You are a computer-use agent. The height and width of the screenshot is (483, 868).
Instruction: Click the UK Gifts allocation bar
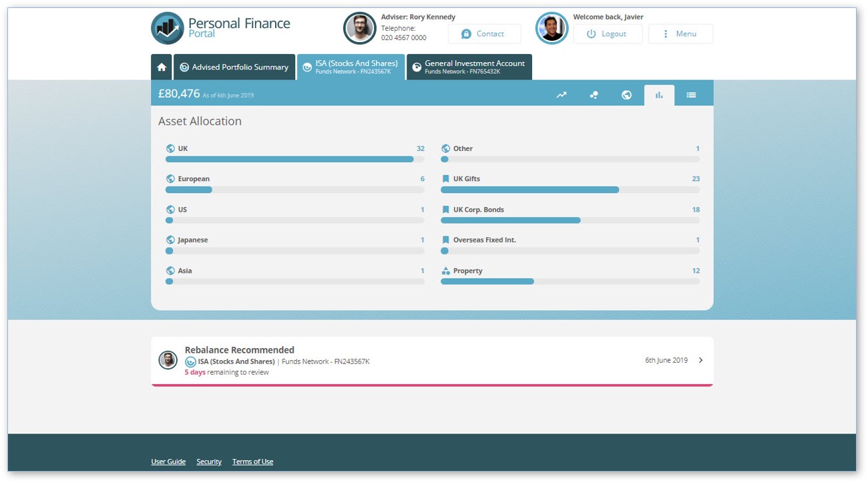[570, 190]
